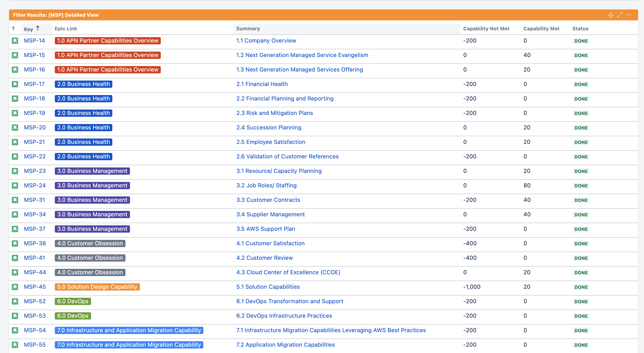Maximize the Detailed View gadget
The width and height of the screenshot is (644, 353).
pos(620,15)
